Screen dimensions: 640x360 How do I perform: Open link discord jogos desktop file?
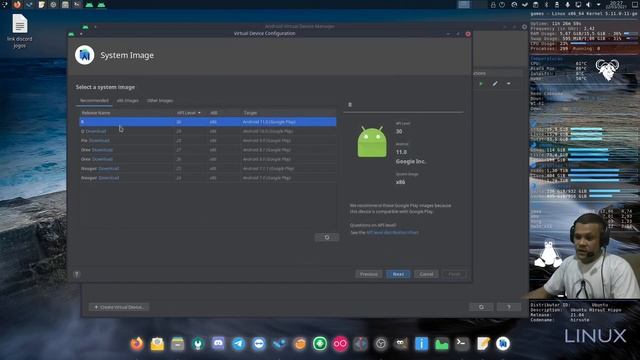(x=20, y=31)
